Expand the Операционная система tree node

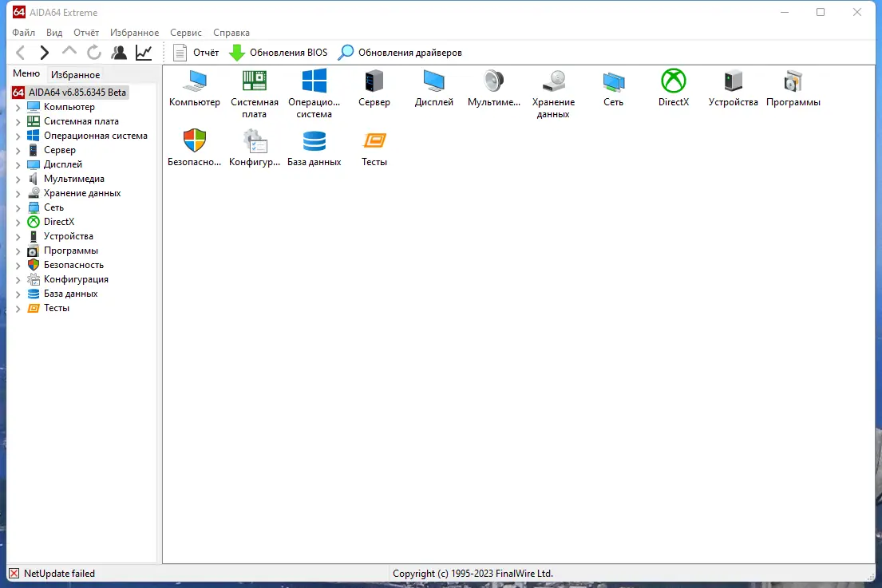click(18, 136)
